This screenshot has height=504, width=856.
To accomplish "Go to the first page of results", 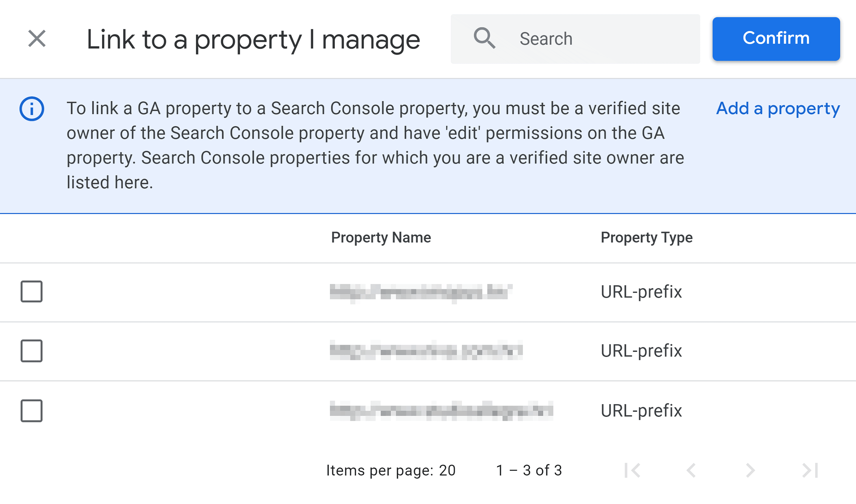I will click(632, 470).
